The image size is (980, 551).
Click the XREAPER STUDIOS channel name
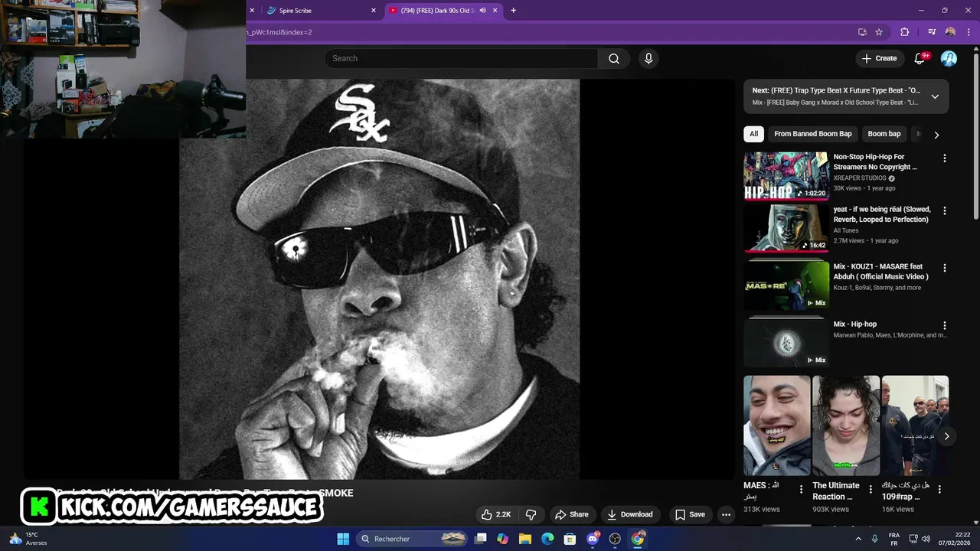pyautogui.click(x=860, y=178)
